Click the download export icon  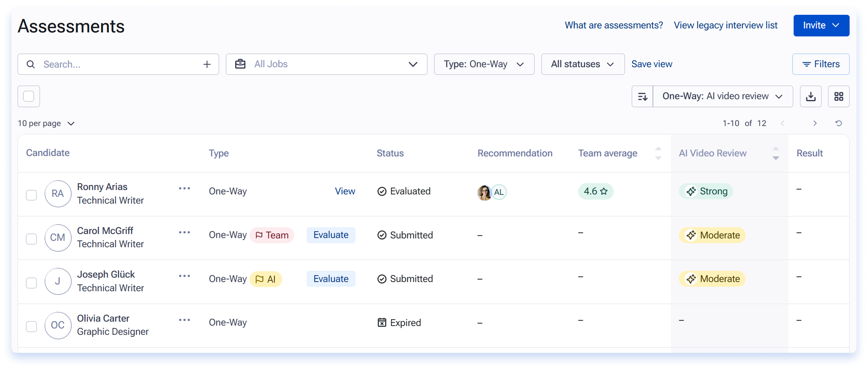click(810, 96)
